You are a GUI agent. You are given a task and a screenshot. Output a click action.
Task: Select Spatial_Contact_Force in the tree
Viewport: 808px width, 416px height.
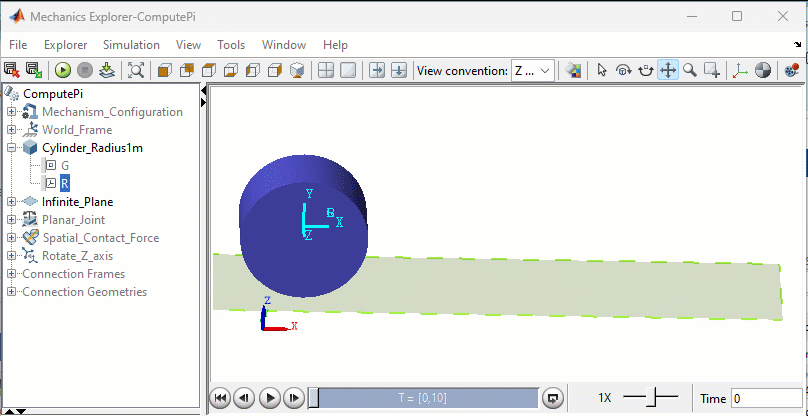click(100, 238)
